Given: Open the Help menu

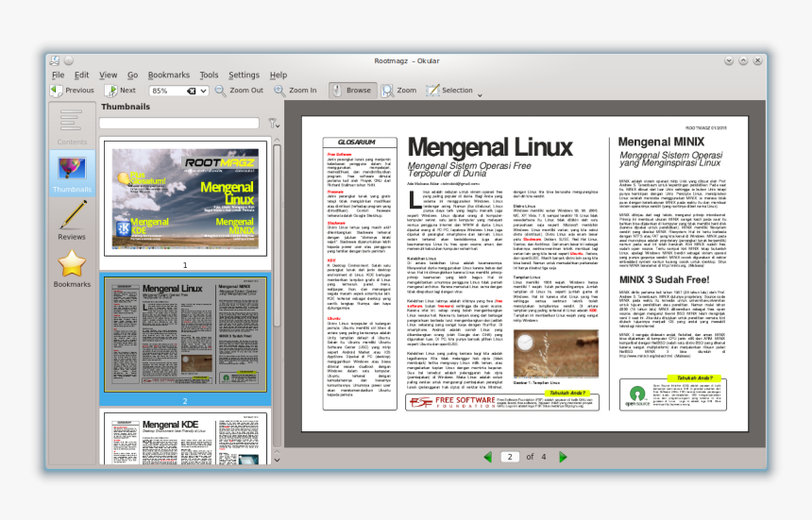Looking at the screenshot, I should [279, 75].
